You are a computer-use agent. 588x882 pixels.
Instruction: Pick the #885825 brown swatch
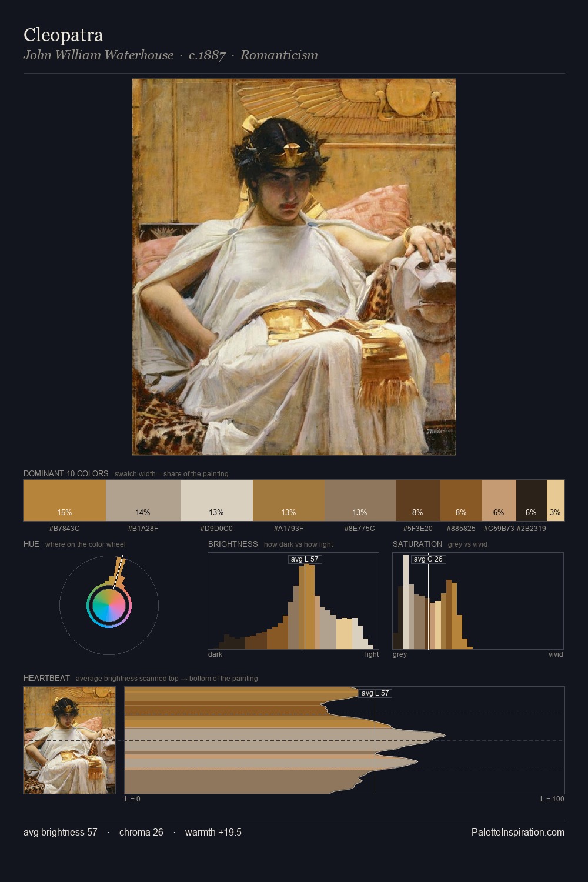tap(461, 500)
